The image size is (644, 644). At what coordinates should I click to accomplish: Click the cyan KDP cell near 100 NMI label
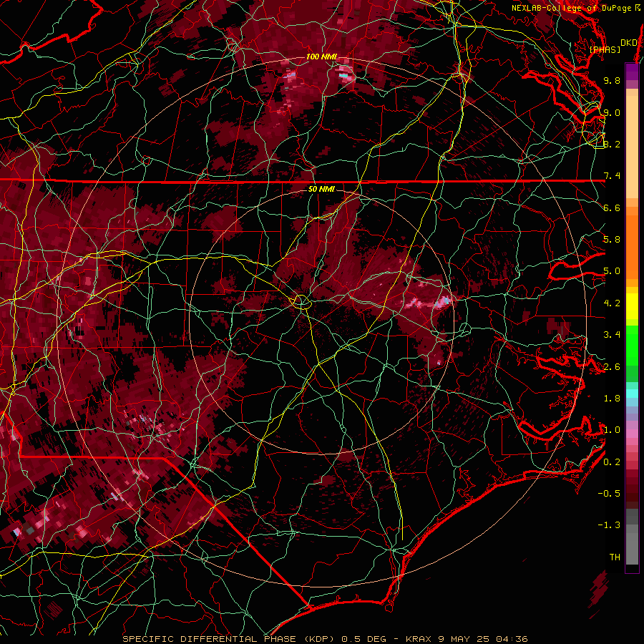pyautogui.click(x=345, y=75)
